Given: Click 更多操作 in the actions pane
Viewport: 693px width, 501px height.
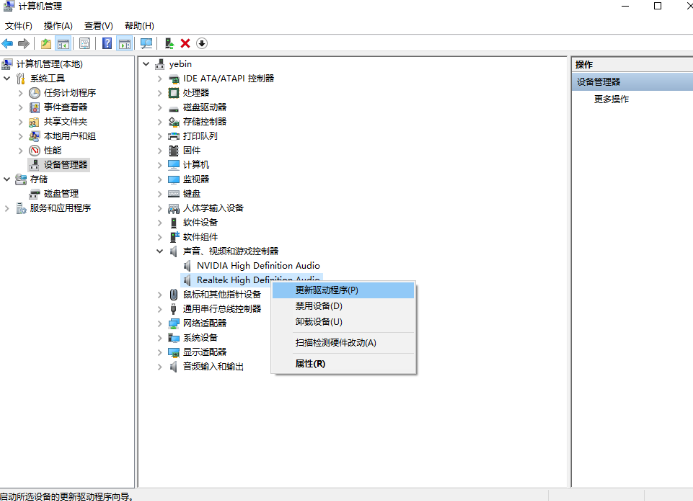Looking at the screenshot, I should (611, 99).
